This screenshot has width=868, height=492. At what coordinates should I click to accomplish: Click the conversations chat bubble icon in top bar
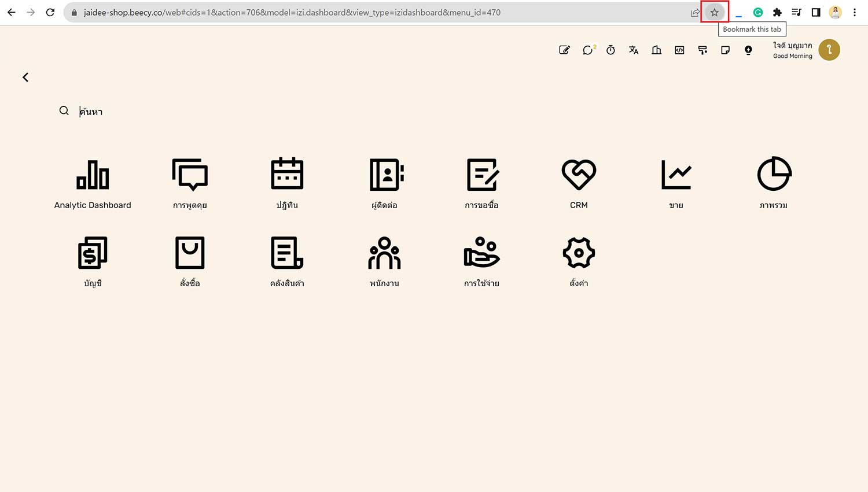[588, 50]
